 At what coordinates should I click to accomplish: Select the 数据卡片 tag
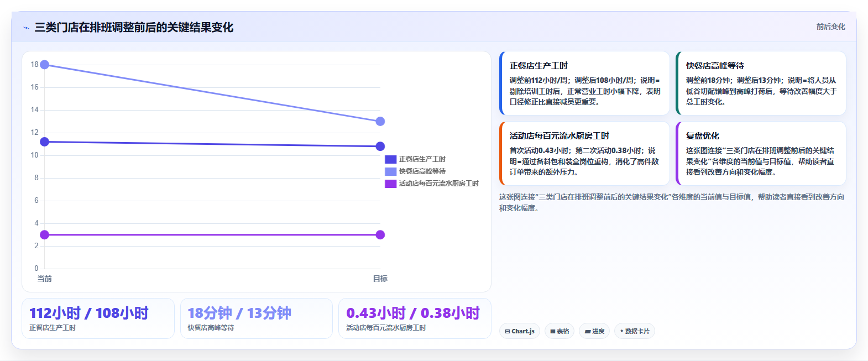(x=635, y=331)
